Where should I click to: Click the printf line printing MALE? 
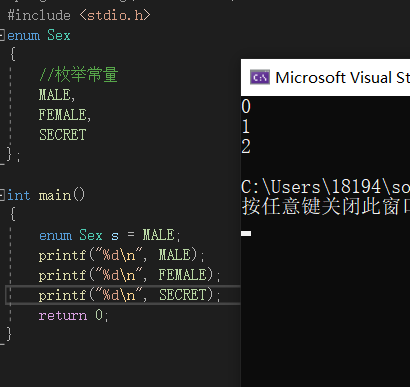point(121,255)
